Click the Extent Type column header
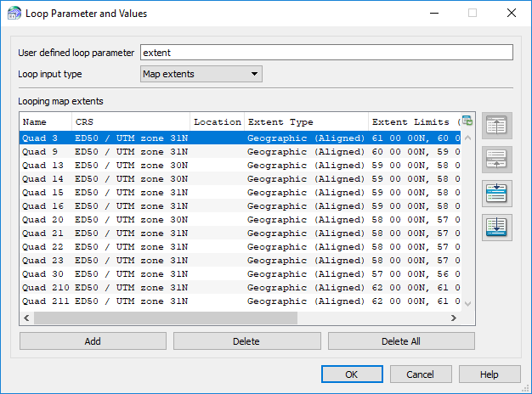Screen dimensions: 532x394 click(305, 122)
